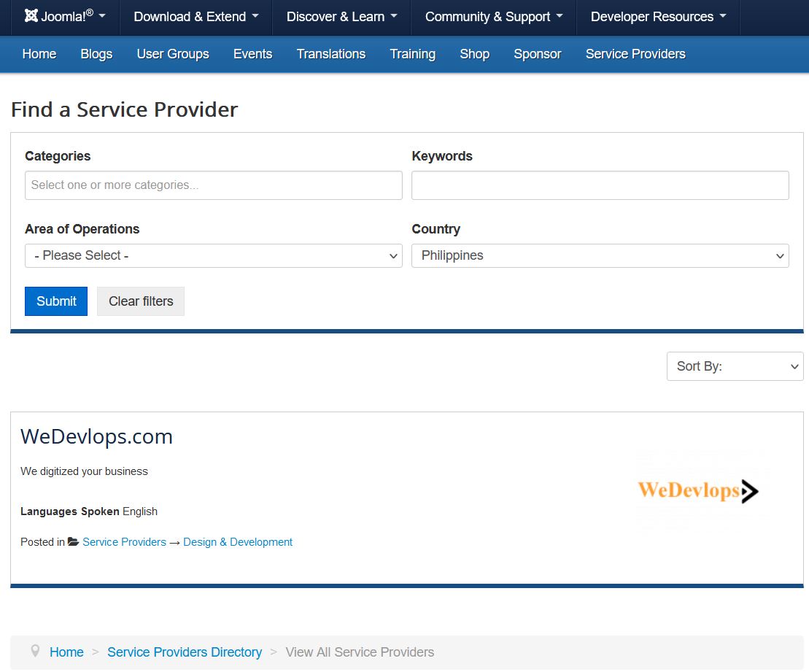
Task: Go to Home via breadcrumb
Action: point(66,652)
